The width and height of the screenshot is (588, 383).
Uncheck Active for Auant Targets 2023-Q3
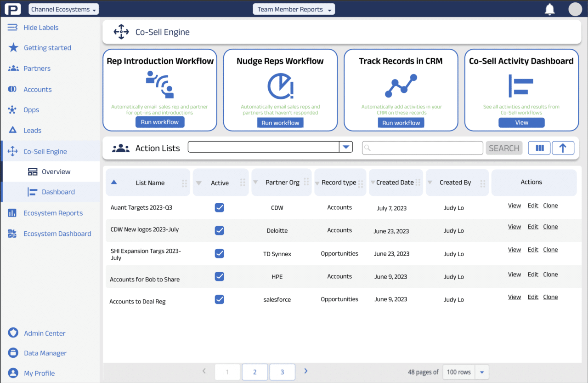[220, 207]
